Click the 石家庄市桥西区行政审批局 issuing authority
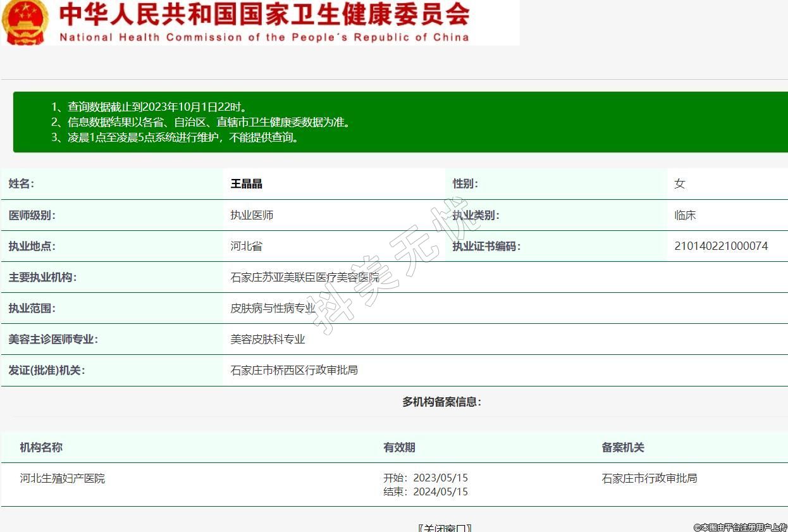The width and height of the screenshot is (788, 532). click(x=294, y=370)
